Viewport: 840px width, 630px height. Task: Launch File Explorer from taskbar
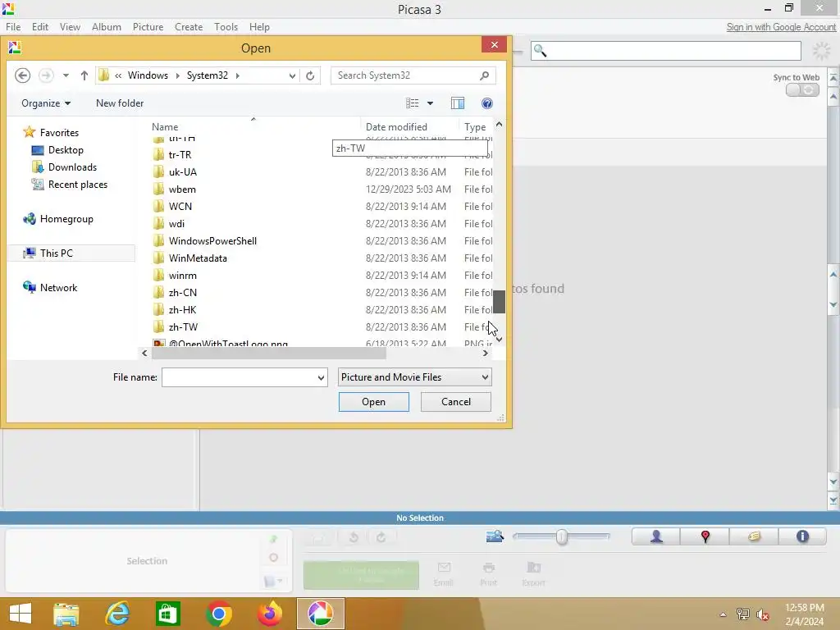pos(66,614)
